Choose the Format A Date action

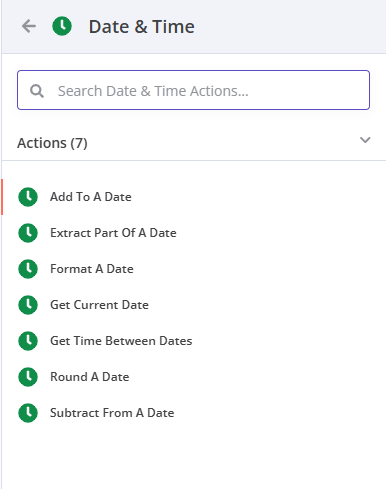(194, 269)
